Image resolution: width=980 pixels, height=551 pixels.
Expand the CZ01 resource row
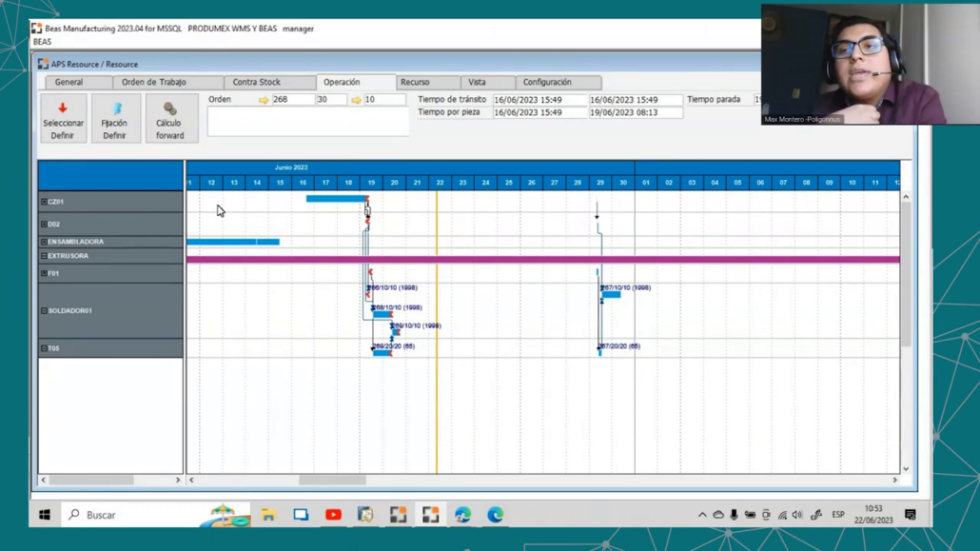click(x=44, y=202)
